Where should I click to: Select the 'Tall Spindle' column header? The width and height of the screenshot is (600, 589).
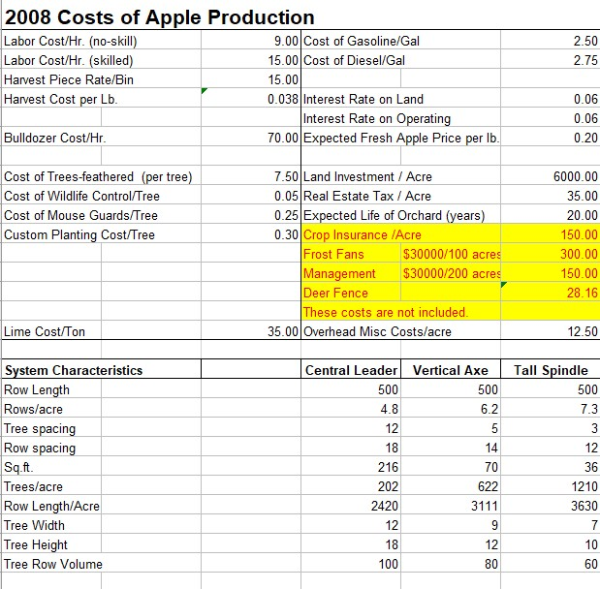550,370
